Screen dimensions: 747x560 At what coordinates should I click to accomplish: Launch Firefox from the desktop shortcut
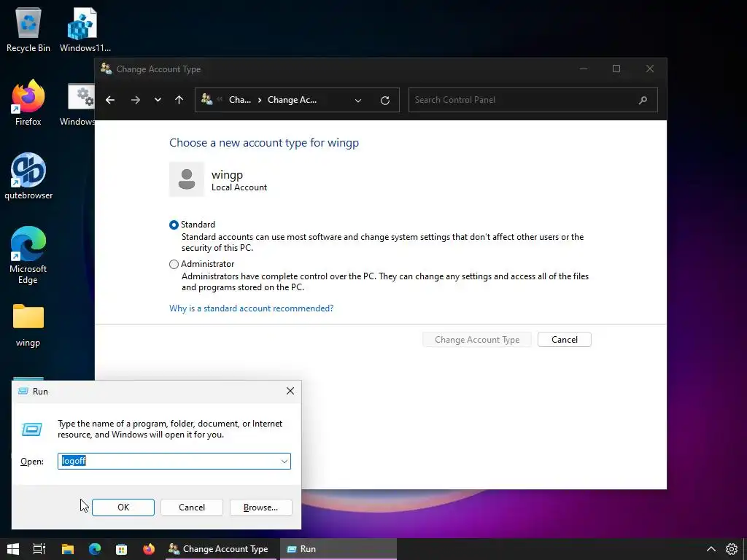point(28,103)
